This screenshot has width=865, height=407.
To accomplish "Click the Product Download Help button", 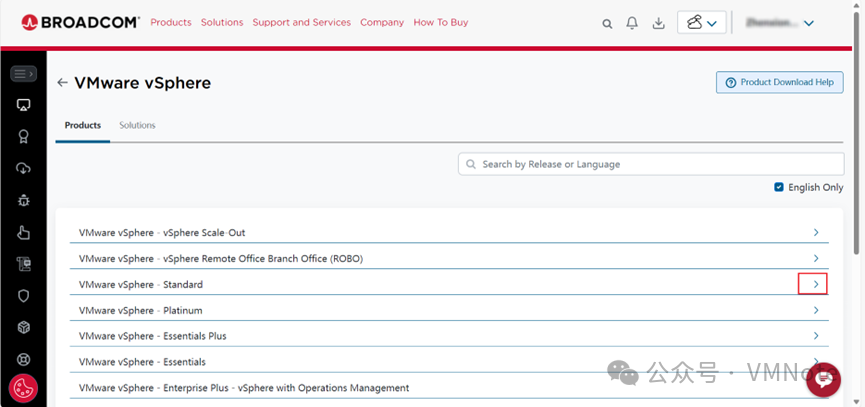I will 779,82.
